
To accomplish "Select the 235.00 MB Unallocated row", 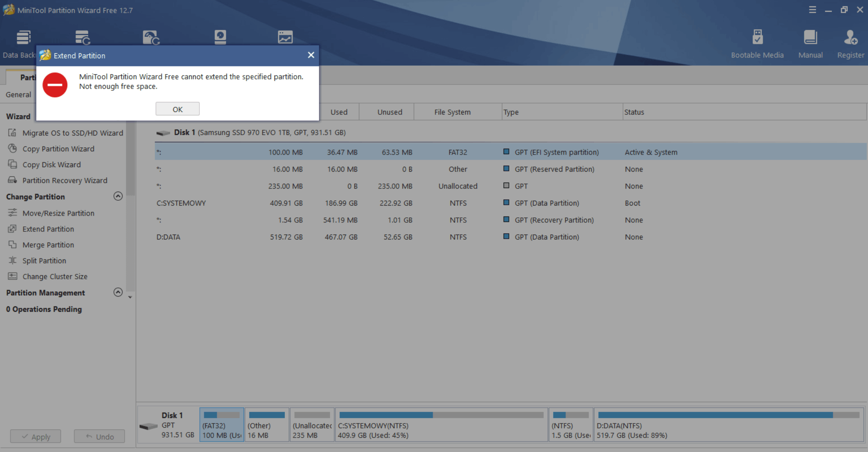I will [510, 186].
